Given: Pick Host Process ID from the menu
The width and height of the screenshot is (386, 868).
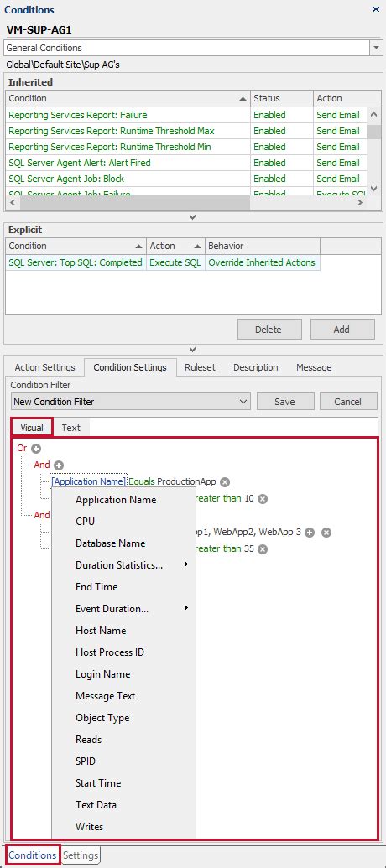Looking at the screenshot, I should click(x=123, y=652).
